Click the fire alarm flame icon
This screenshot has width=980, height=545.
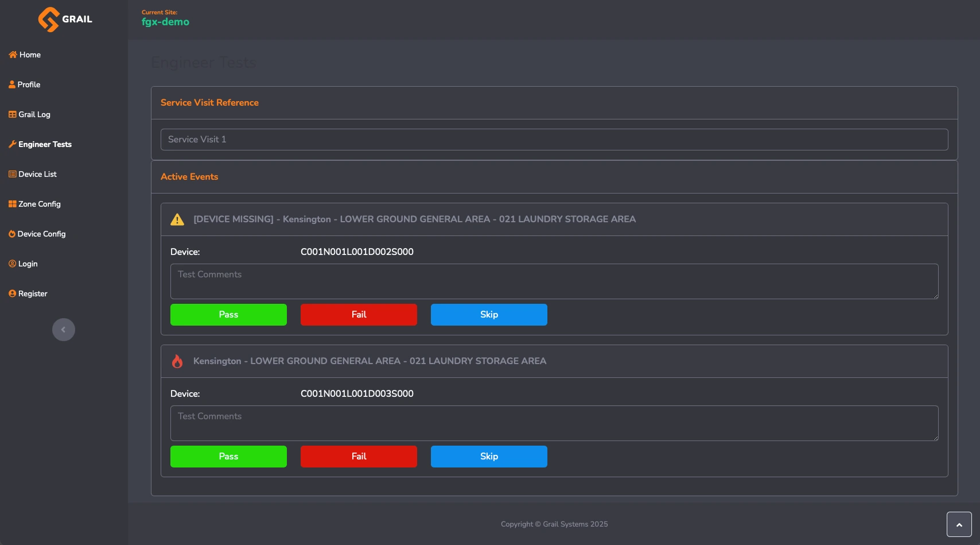pyautogui.click(x=177, y=361)
